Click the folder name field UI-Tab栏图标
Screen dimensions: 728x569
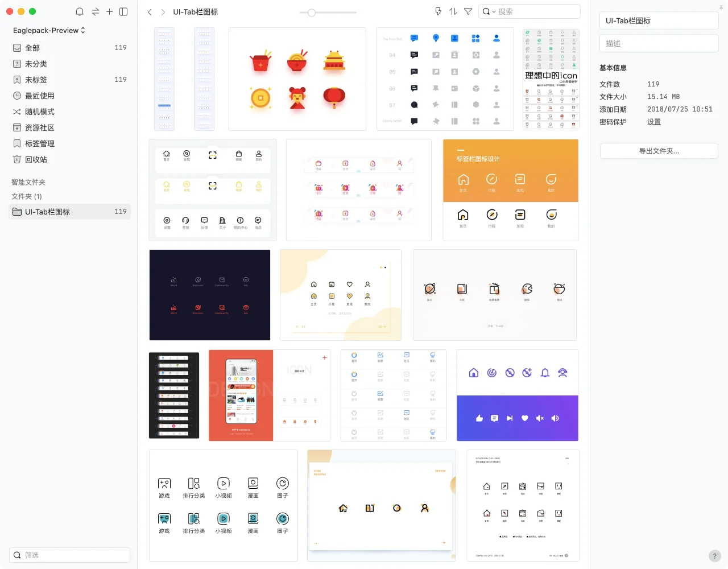(659, 20)
